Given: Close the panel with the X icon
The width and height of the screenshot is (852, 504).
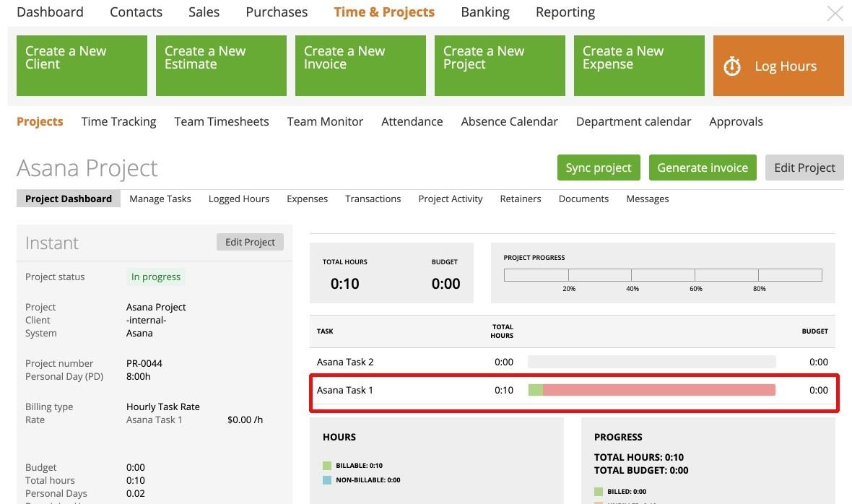Looking at the screenshot, I should pyautogui.click(x=835, y=13).
